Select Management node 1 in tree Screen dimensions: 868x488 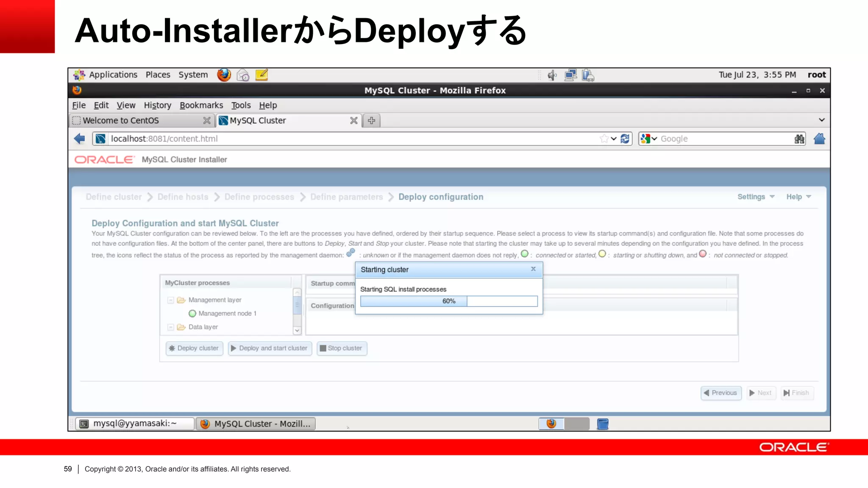point(227,313)
